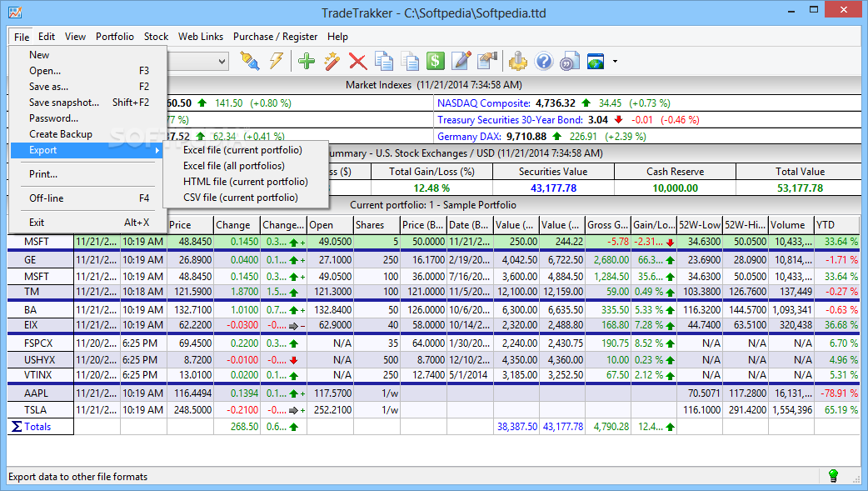Select Save as... menu entry
The width and height of the screenshot is (868, 491).
pos(88,87)
